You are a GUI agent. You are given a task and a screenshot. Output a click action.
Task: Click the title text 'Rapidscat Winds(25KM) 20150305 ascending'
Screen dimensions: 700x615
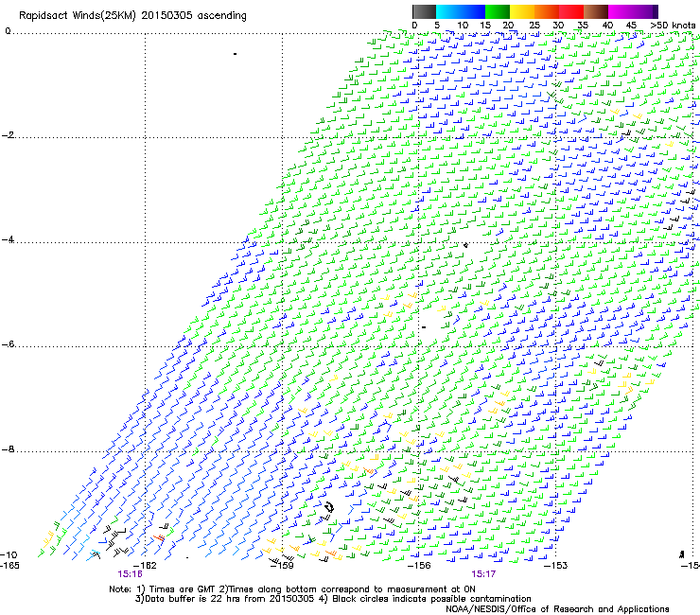[x=132, y=16]
